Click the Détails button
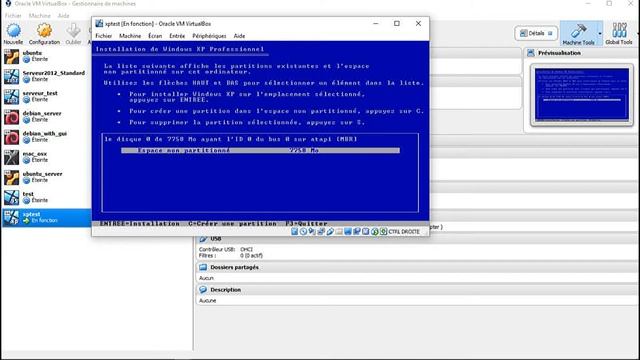Viewport: 640px width, 360px height. (536, 33)
